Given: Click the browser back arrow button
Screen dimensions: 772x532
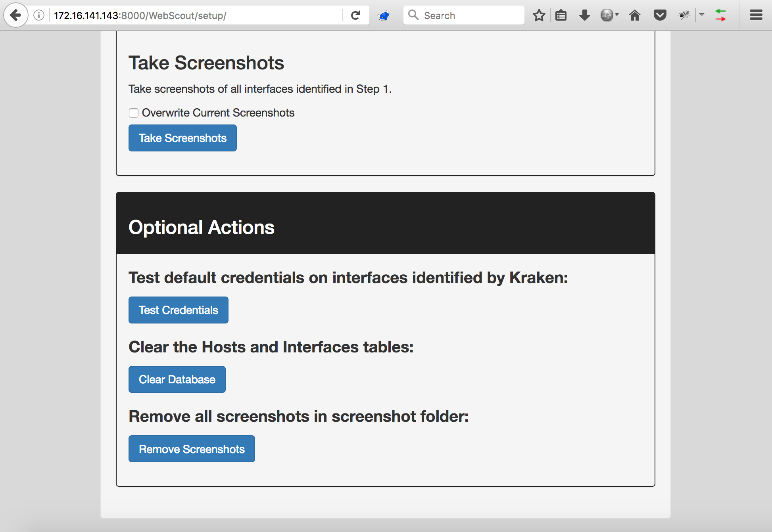Looking at the screenshot, I should (x=15, y=15).
